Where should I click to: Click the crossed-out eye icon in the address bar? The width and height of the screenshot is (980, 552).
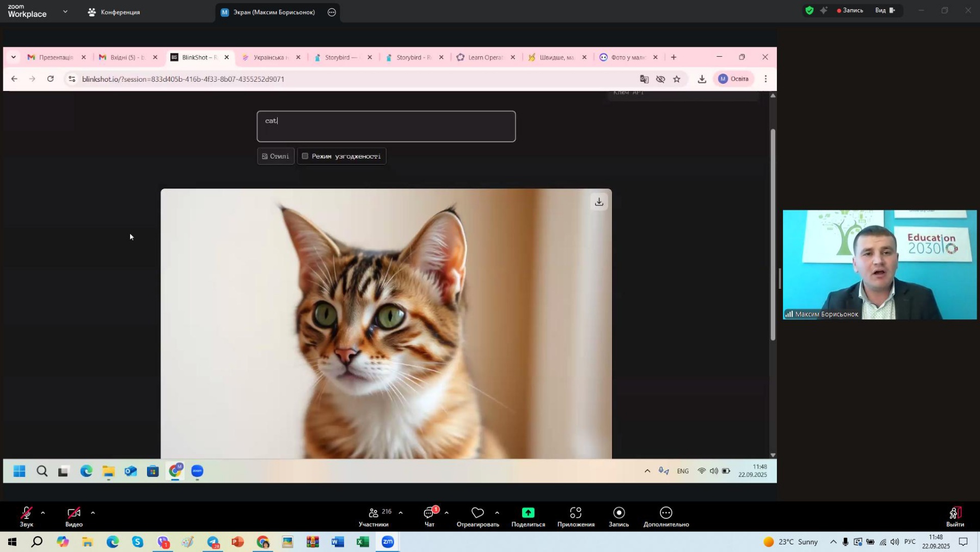(660, 79)
